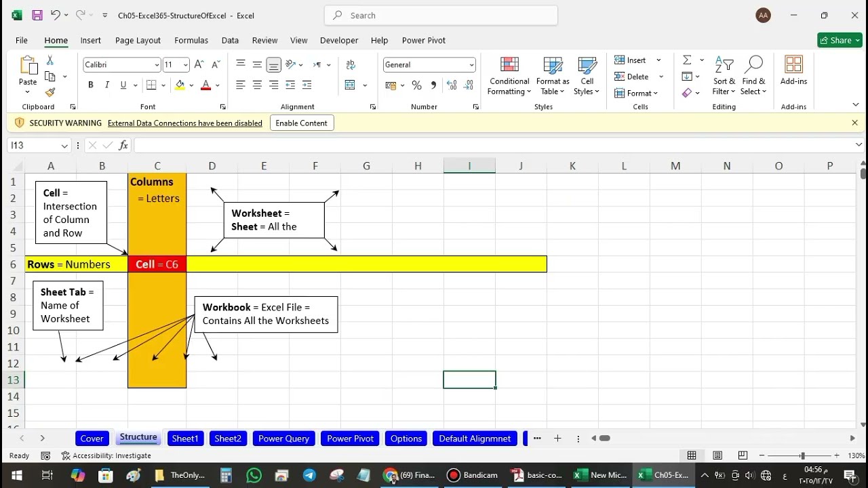The height and width of the screenshot is (488, 868).
Task: Insert function using fx icon
Action: [x=123, y=145]
